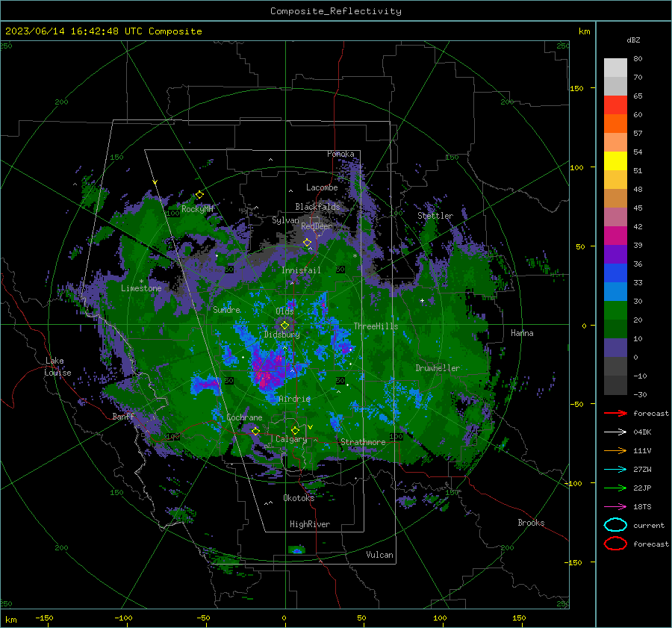Click the Cochrane city label
The width and height of the screenshot is (672, 628).
point(244,417)
